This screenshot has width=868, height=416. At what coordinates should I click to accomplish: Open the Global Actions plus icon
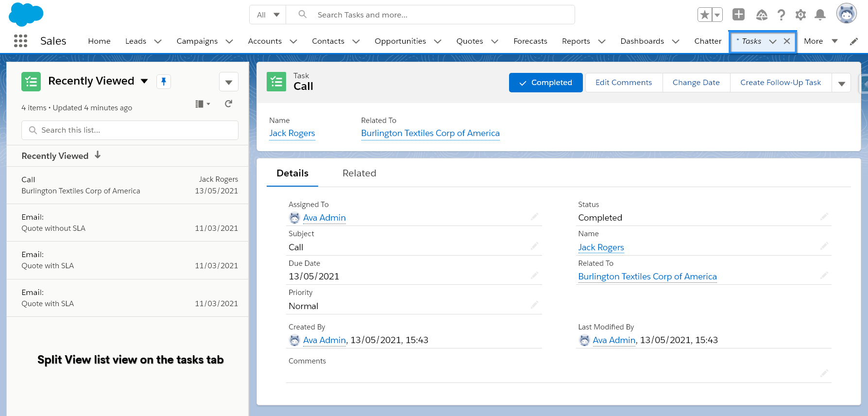(x=738, y=15)
